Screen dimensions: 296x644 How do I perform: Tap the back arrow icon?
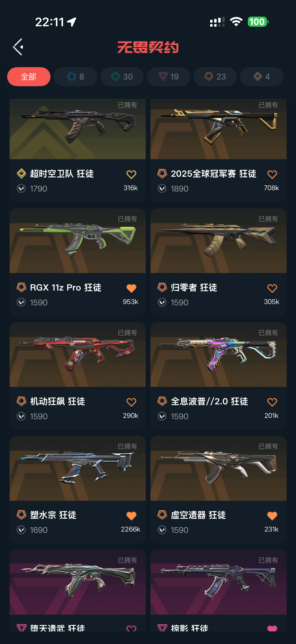click(18, 47)
